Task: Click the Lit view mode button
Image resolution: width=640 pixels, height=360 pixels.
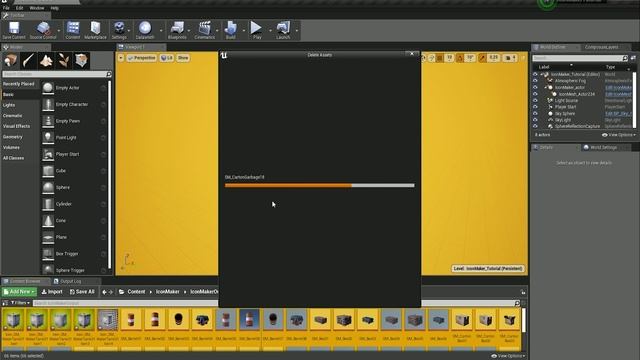Action: coord(167,58)
